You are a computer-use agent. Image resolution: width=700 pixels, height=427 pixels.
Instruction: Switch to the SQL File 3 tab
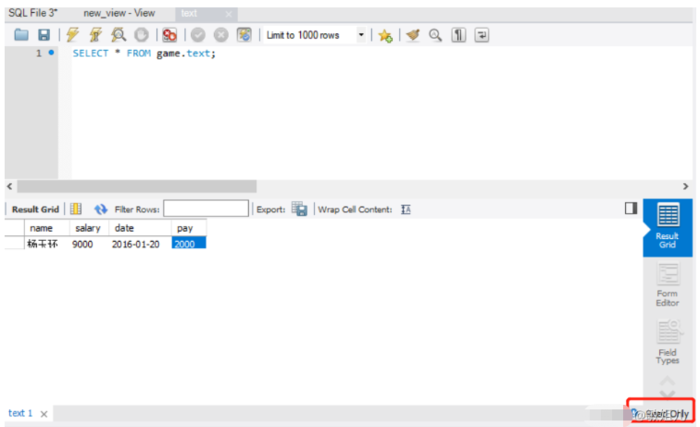point(33,13)
